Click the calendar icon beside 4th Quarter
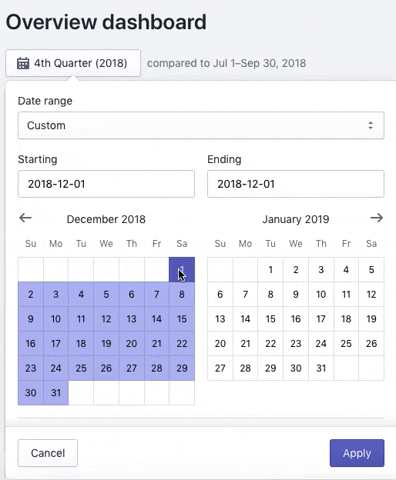Viewport: 396px width, 480px height. click(23, 63)
